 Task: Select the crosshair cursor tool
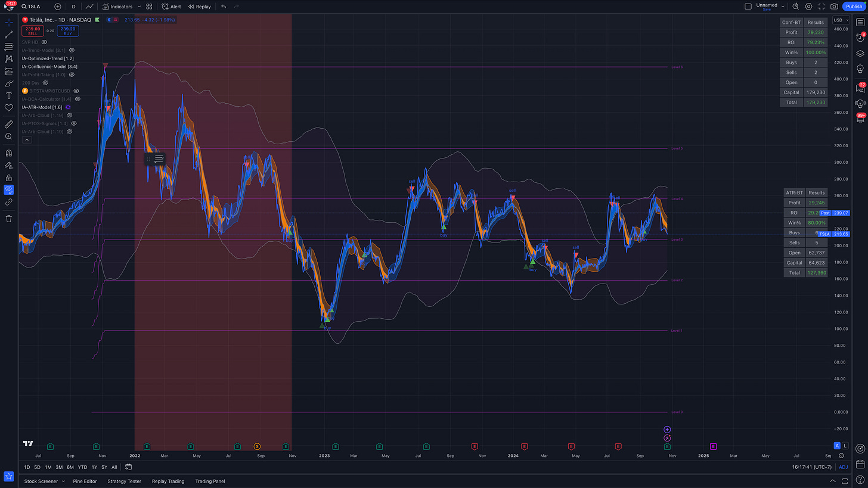[x=8, y=22]
